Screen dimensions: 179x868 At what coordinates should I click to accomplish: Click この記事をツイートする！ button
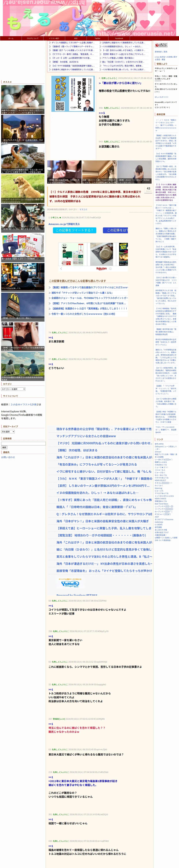coord(75,230)
